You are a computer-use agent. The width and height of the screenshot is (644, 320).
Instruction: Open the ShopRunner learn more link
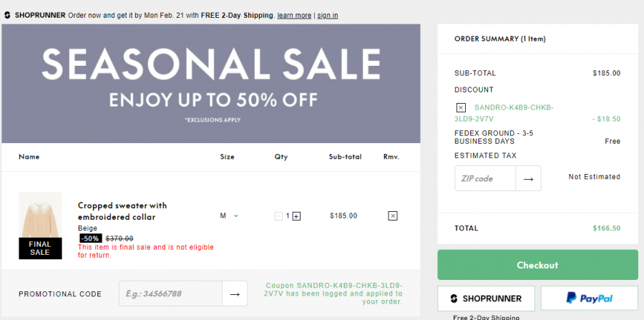pyautogui.click(x=294, y=16)
